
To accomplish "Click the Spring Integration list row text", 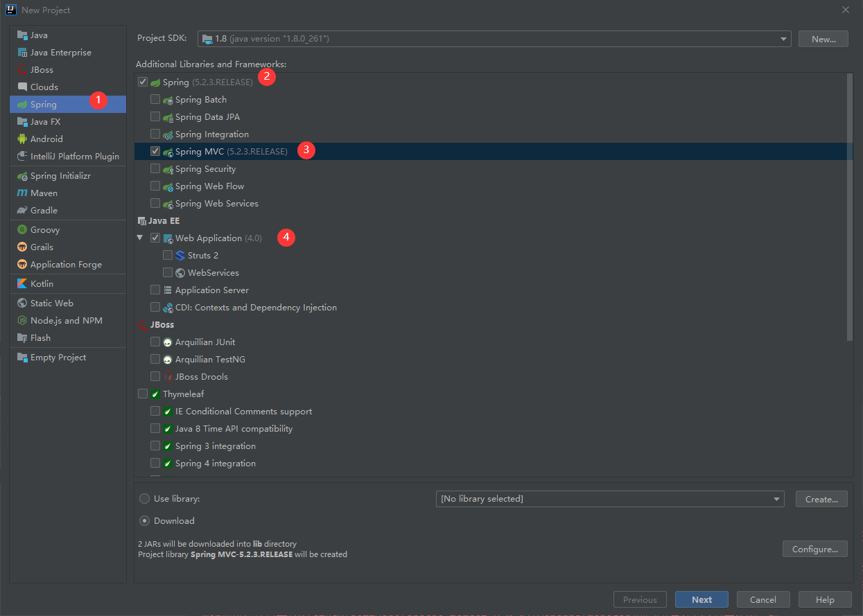I will point(212,134).
